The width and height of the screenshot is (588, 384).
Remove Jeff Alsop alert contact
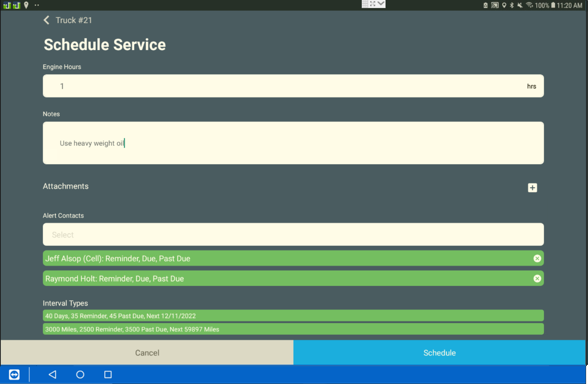click(537, 259)
